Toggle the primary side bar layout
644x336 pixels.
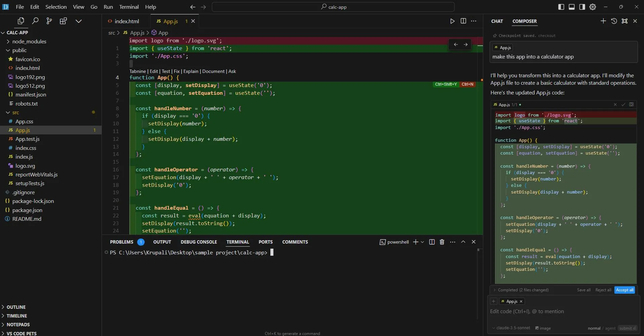(561, 7)
